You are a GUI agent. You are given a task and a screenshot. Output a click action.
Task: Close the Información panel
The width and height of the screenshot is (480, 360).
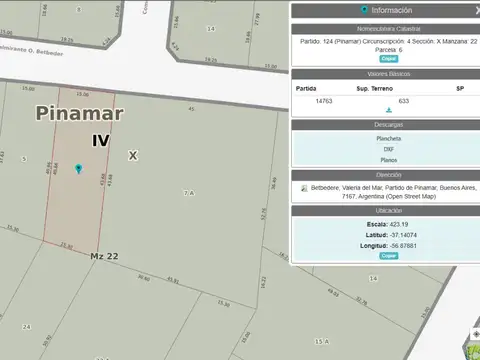point(478,11)
